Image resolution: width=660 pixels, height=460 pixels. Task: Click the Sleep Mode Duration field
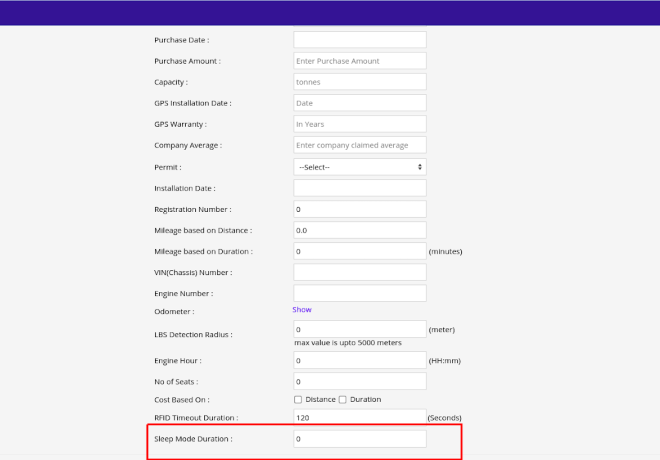[x=360, y=439]
